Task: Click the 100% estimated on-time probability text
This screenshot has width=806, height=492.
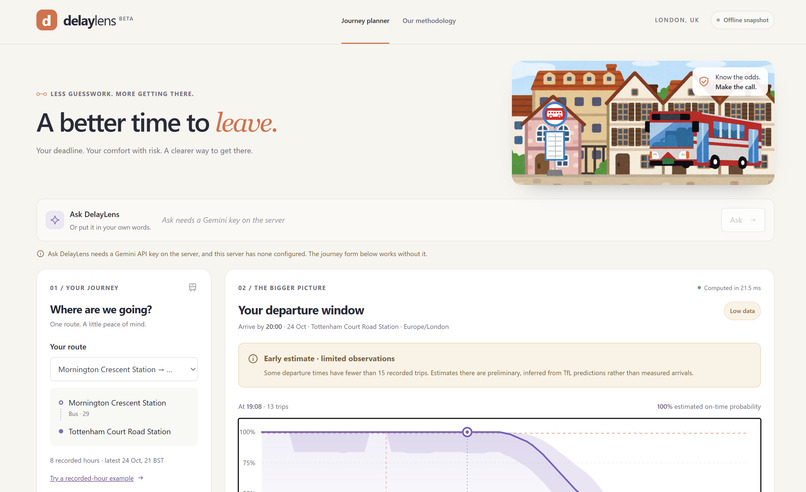Action: click(709, 407)
